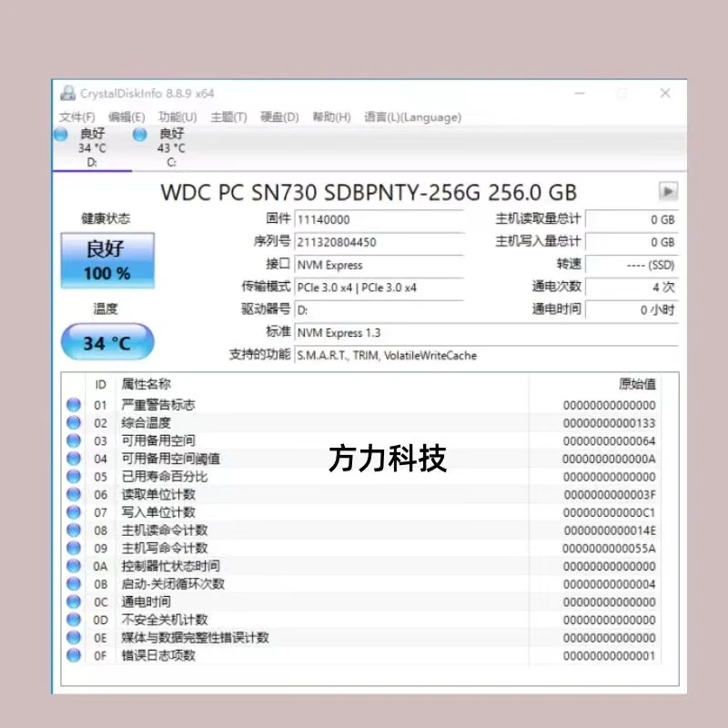Click the transfer mode field PCIe 3.0 x4
The height and width of the screenshot is (728, 728).
click(379, 288)
